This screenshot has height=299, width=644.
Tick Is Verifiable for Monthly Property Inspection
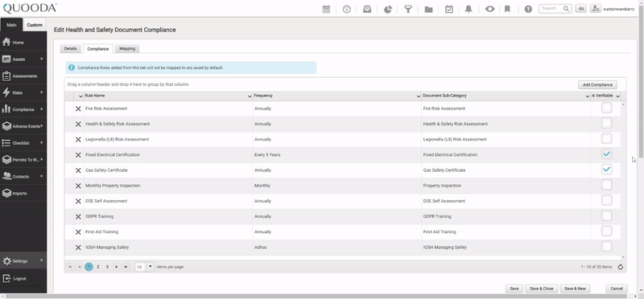(x=606, y=185)
